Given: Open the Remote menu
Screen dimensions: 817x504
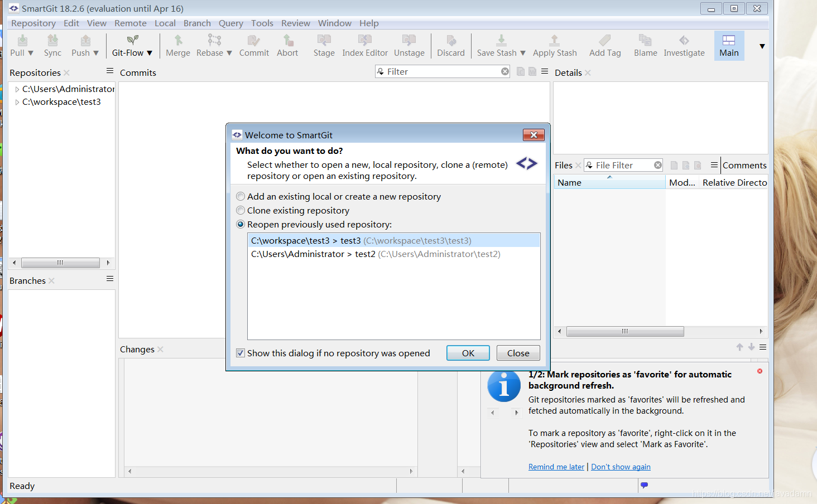Looking at the screenshot, I should pos(131,23).
